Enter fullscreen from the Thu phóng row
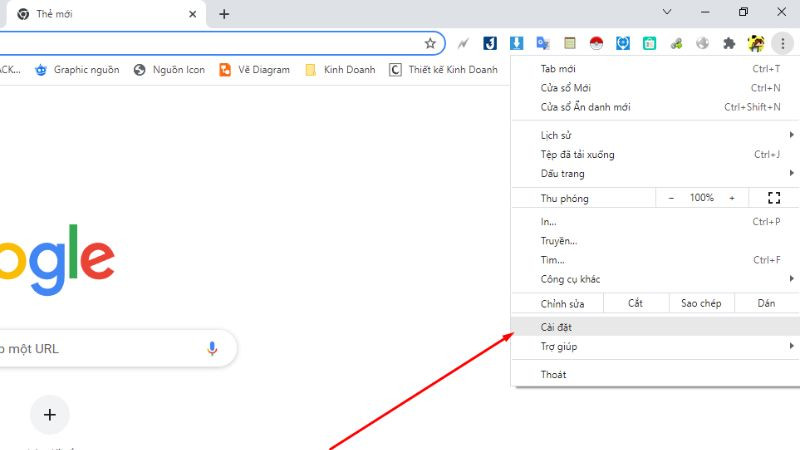 (774, 198)
